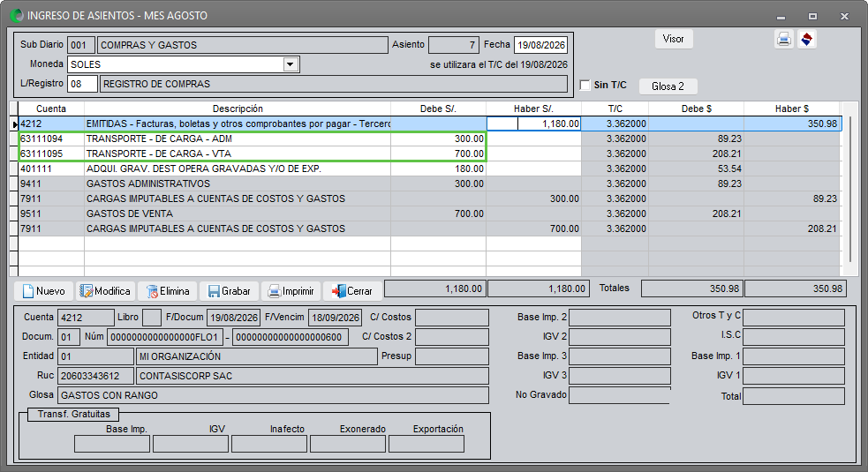
Task: Click the C/ Costos 2 field
Action: [x=452, y=337]
